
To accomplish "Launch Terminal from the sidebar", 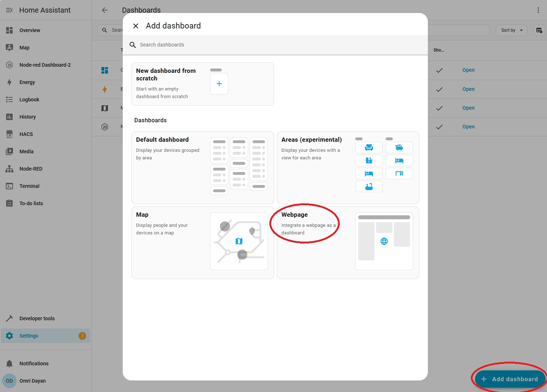I will tap(29, 186).
